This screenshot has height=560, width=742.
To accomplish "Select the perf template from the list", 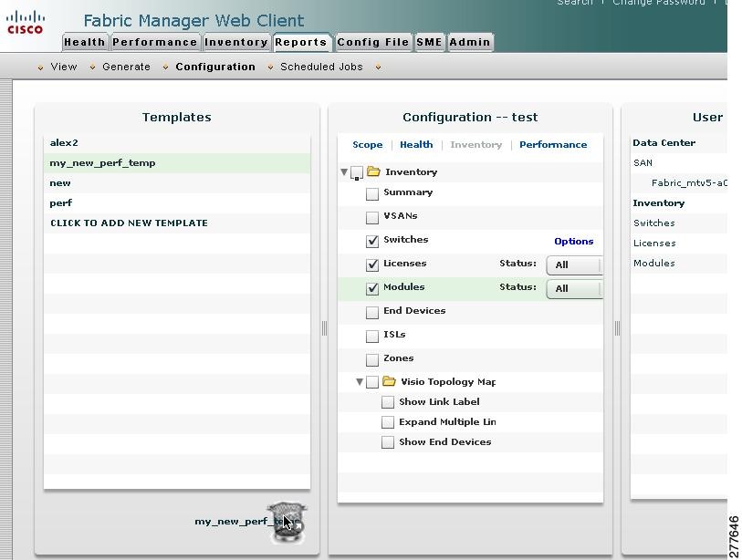I will tap(60, 202).
